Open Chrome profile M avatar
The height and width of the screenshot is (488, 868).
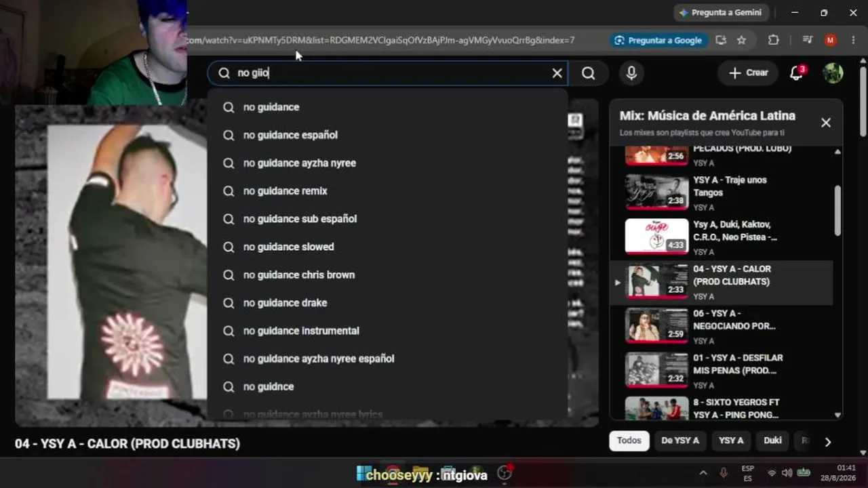tap(831, 40)
